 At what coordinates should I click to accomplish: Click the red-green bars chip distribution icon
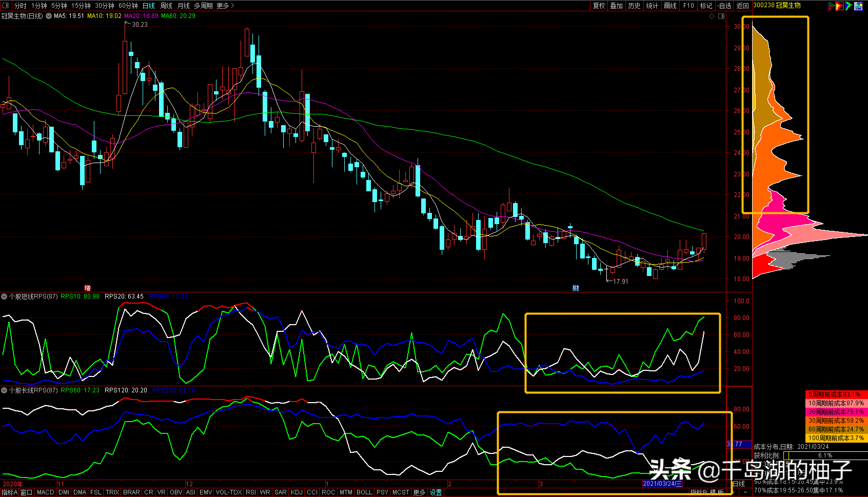coord(831,6)
